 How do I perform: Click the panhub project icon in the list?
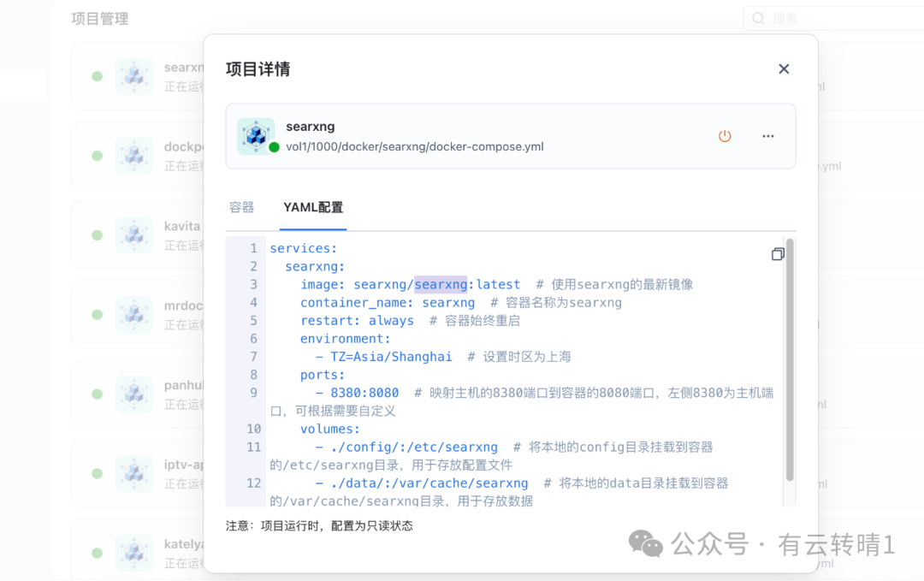coord(133,394)
